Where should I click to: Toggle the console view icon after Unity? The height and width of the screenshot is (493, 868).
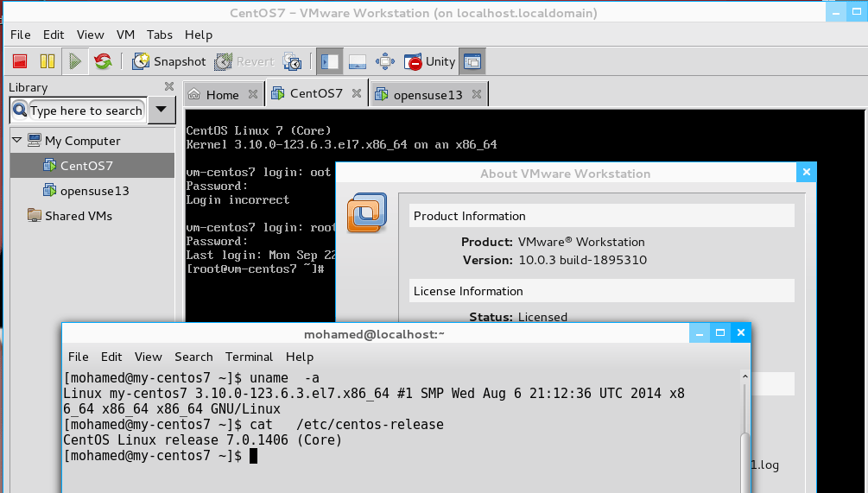point(472,61)
